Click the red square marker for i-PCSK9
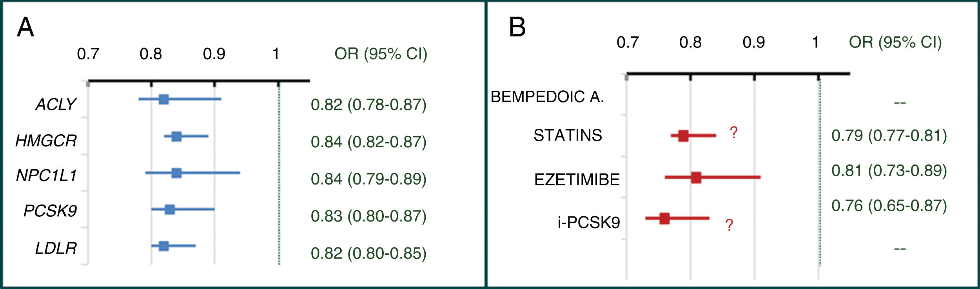 [x=664, y=218]
